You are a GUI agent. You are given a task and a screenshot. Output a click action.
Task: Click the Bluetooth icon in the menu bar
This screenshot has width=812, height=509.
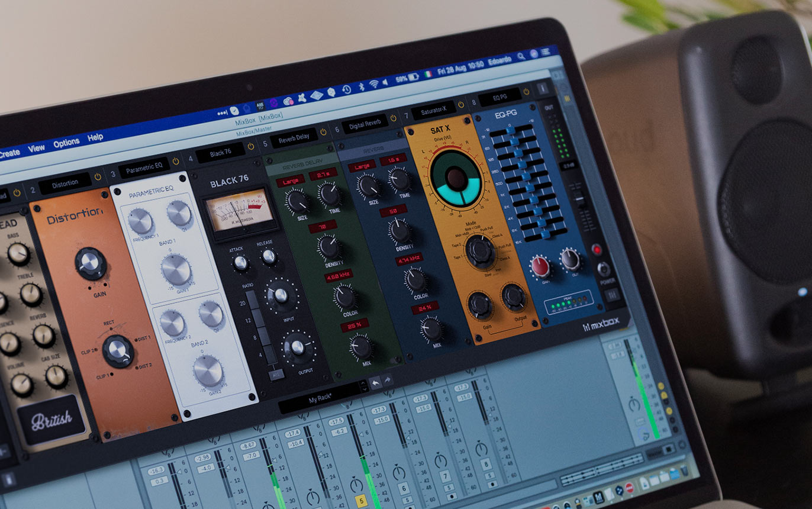[x=360, y=87]
